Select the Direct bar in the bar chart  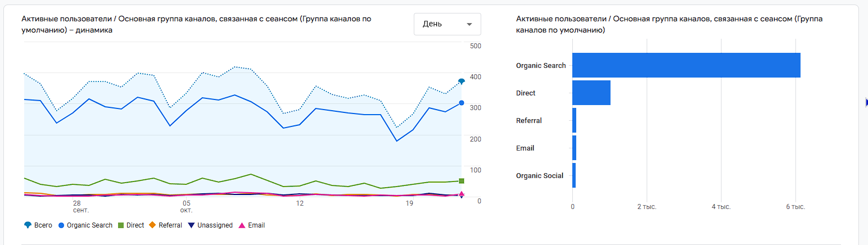(591, 93)
